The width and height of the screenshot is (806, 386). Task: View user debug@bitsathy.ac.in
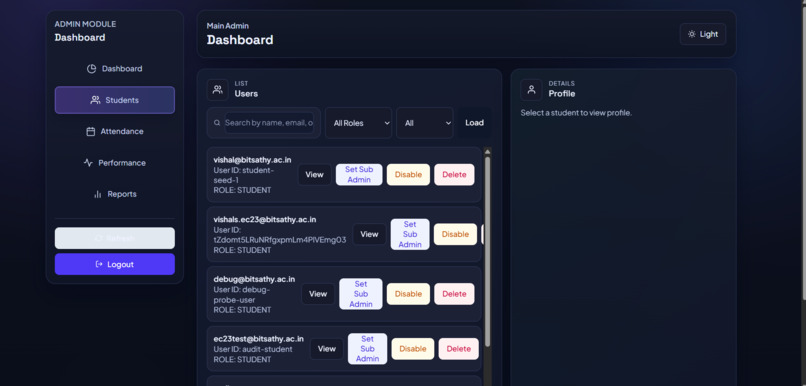[x=318, y=294]
